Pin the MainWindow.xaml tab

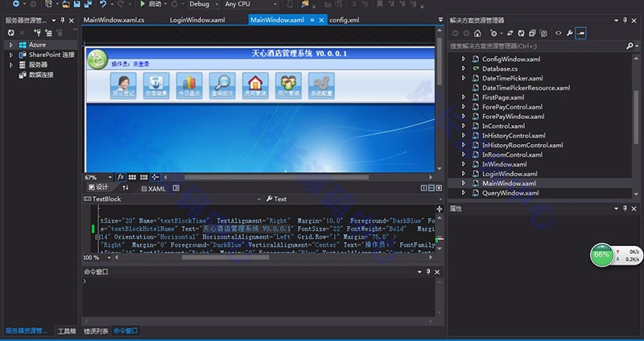[312, 20]
